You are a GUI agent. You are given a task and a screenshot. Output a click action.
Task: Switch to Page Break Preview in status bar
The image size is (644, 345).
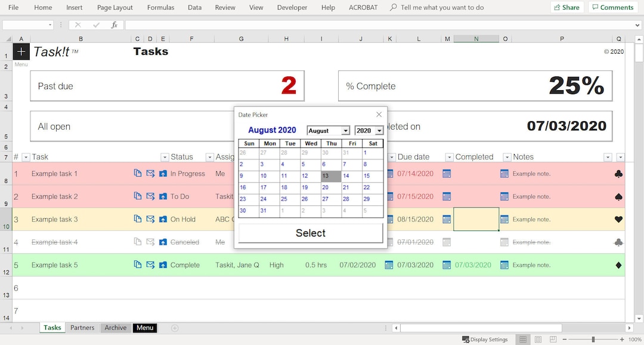[x=553, y=339]
